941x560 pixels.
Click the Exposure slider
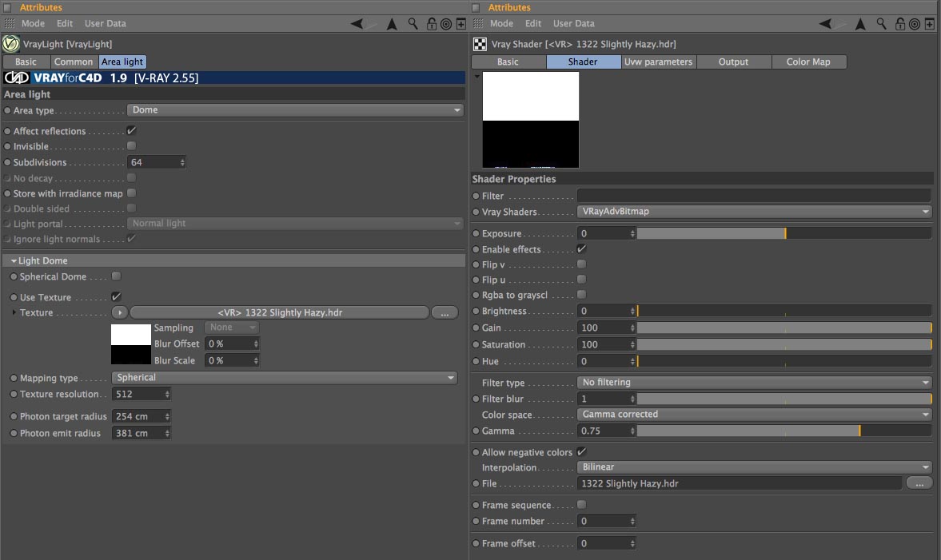pyautogui.click(x=784, y=234)
